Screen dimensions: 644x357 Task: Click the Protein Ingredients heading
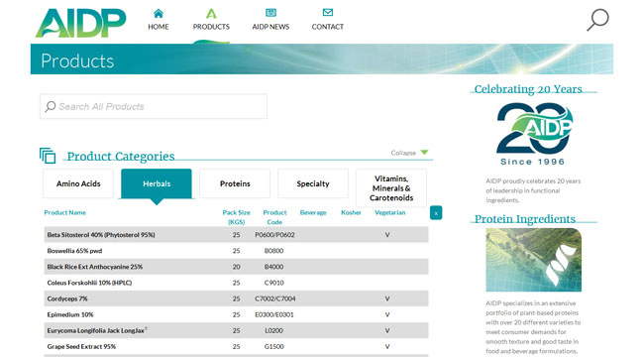[x=524, y=219]
